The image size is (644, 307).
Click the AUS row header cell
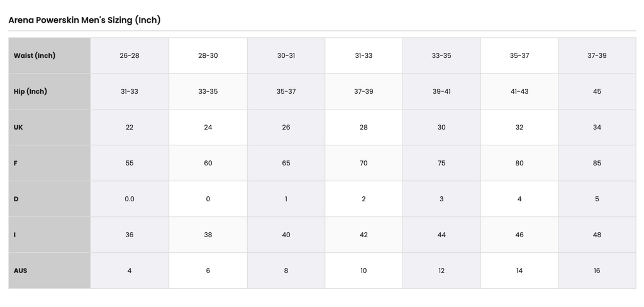tap(49, 271)
